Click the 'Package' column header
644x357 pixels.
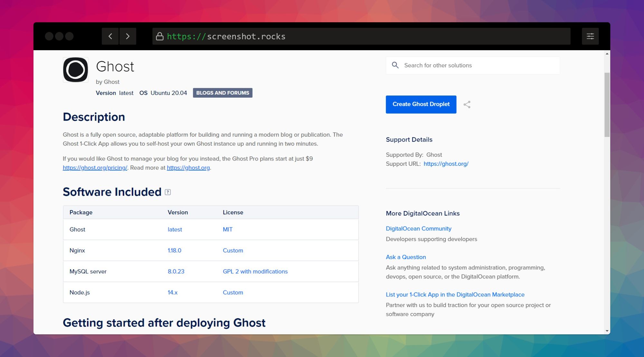(x=81, y=212)
